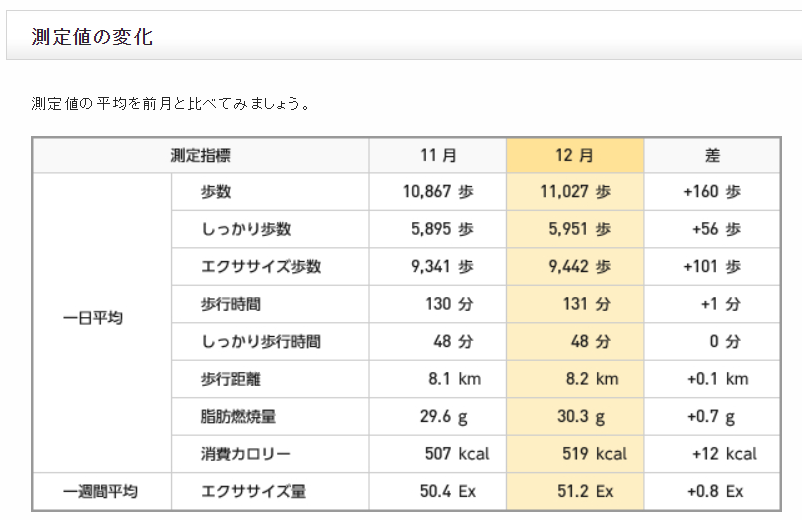The height and width of the screenshot is (520, 802).
Task: Click the 歩行時間 row label
Action: click(231, 304)
